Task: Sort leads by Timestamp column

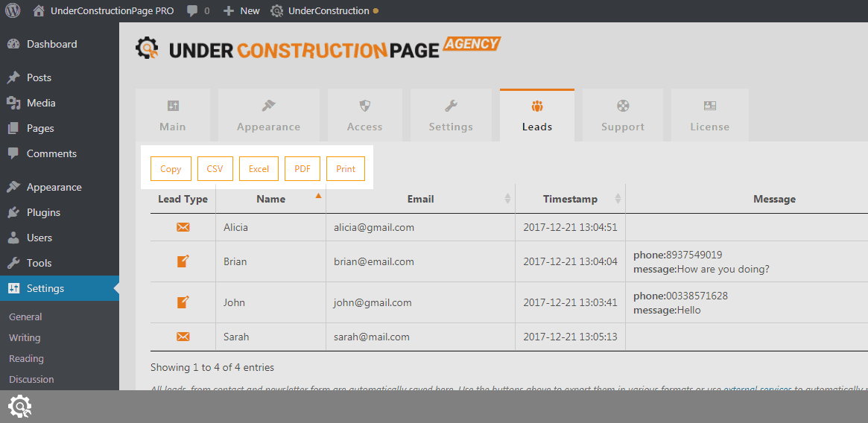Action: coord(570,199)
